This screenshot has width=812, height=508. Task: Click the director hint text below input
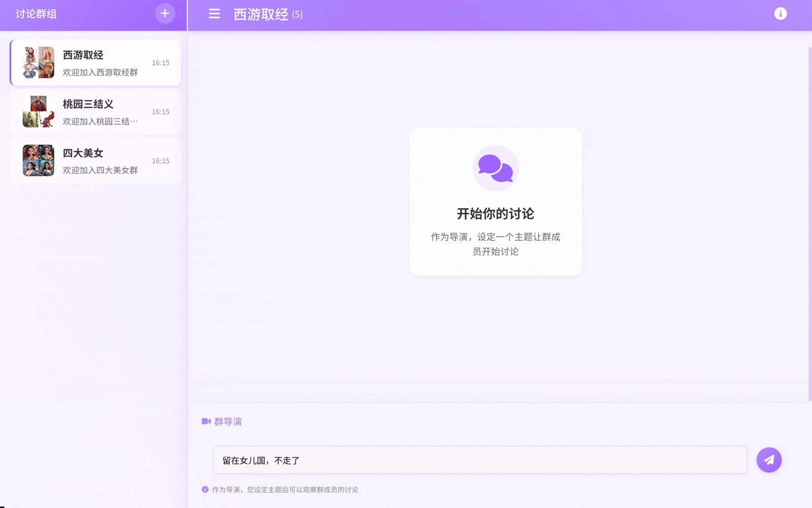[285, 490]
